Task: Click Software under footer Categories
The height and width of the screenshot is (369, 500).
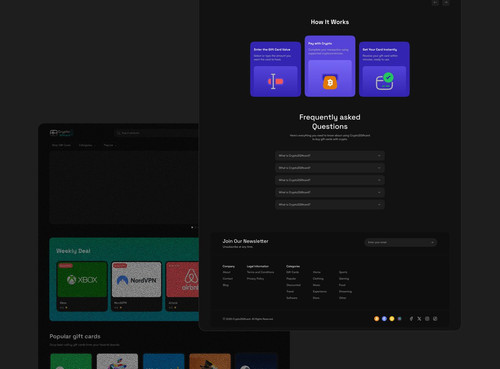Action: pyautogui.click(x=292, y=298)
